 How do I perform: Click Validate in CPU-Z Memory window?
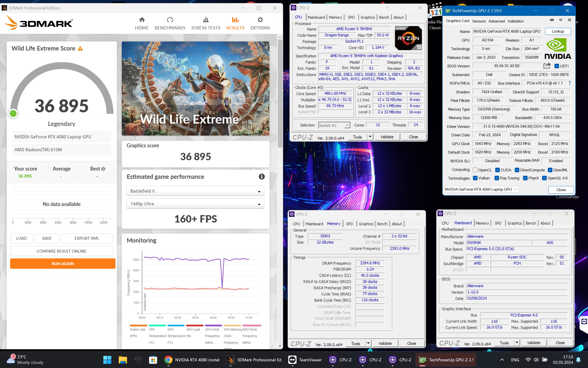[x=385, y=343]
